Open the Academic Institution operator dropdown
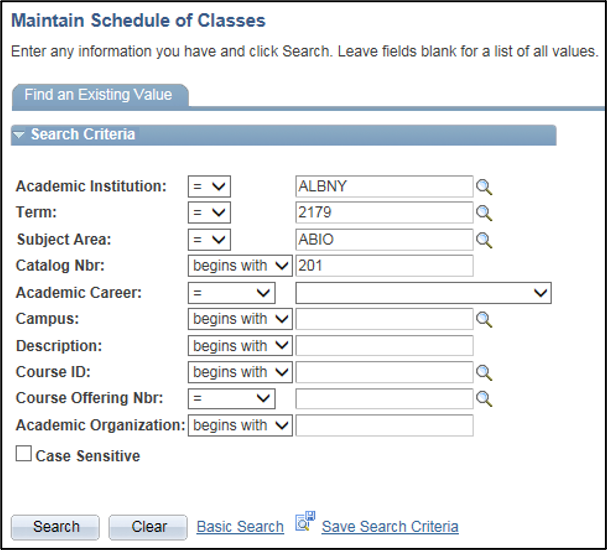This screenshot has width=608, height=552. point(210,187)
